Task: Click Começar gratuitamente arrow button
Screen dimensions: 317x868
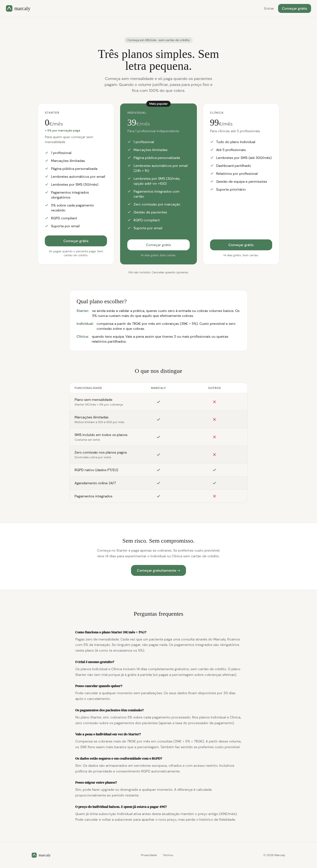Action: click(x=158, y=570)
